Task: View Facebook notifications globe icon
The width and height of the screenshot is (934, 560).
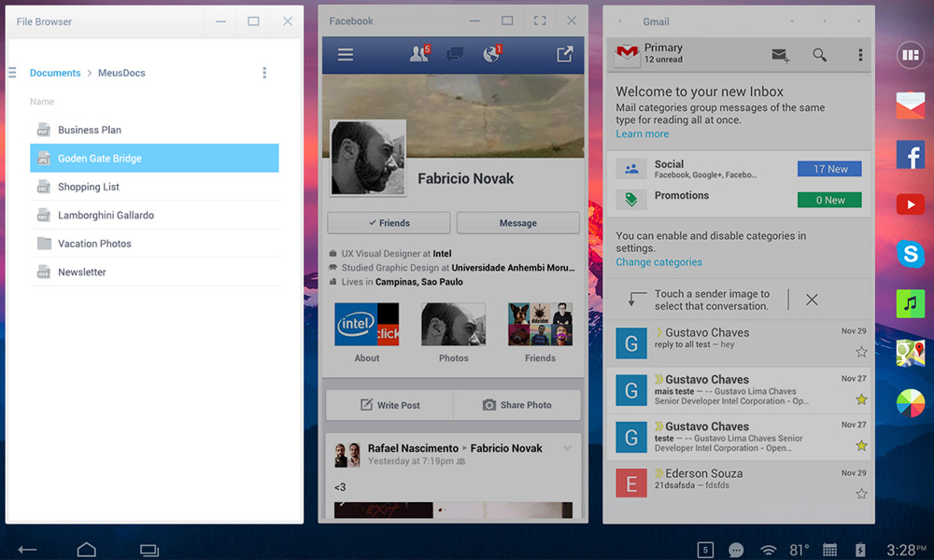Action: click(x=489, y=54)
